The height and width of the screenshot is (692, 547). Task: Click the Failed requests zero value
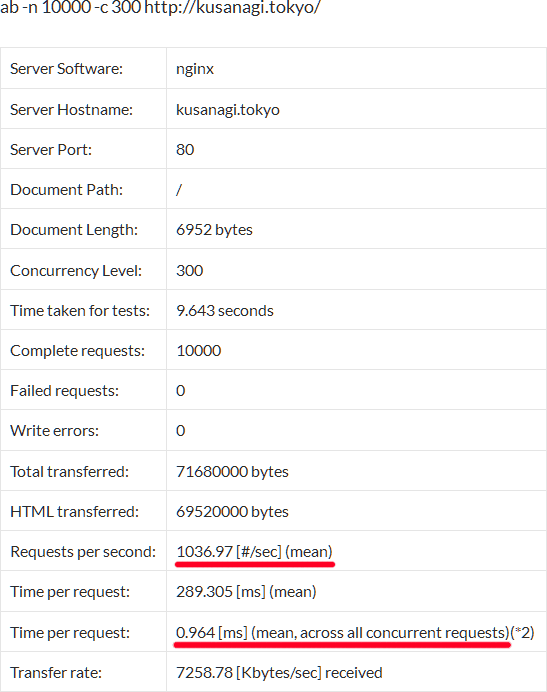pos(181,391)
